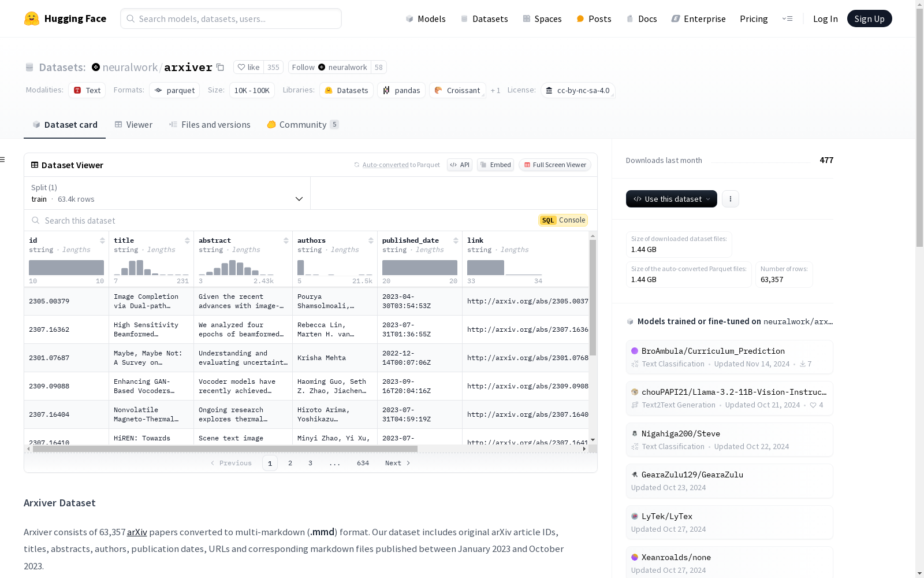Select the Datasets library tag

coord(346,90)
